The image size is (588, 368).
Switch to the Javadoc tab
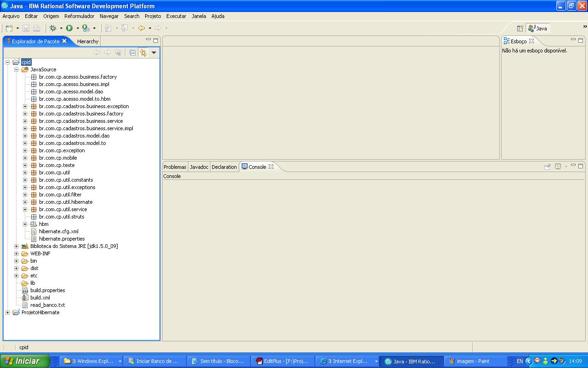(199, 167)
